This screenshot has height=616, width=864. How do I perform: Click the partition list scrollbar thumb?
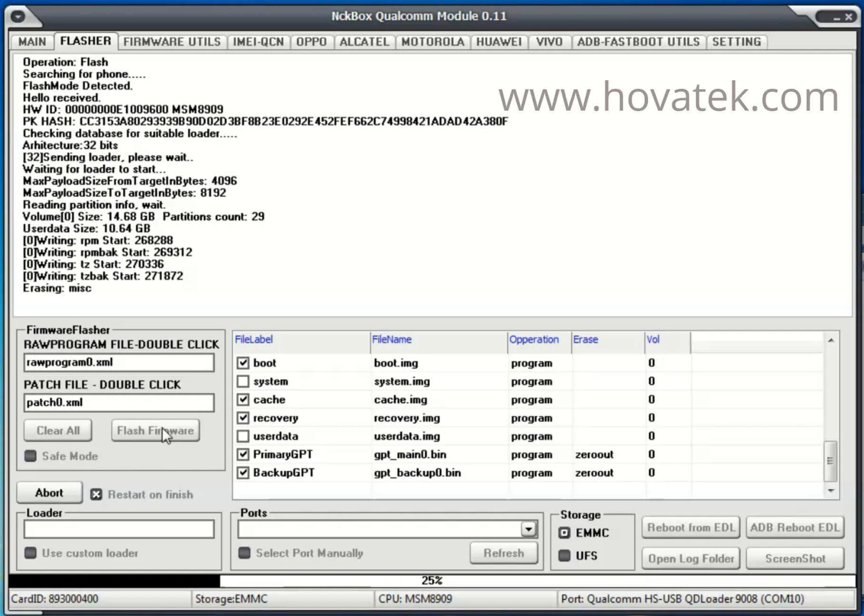(x=830, y=461)
